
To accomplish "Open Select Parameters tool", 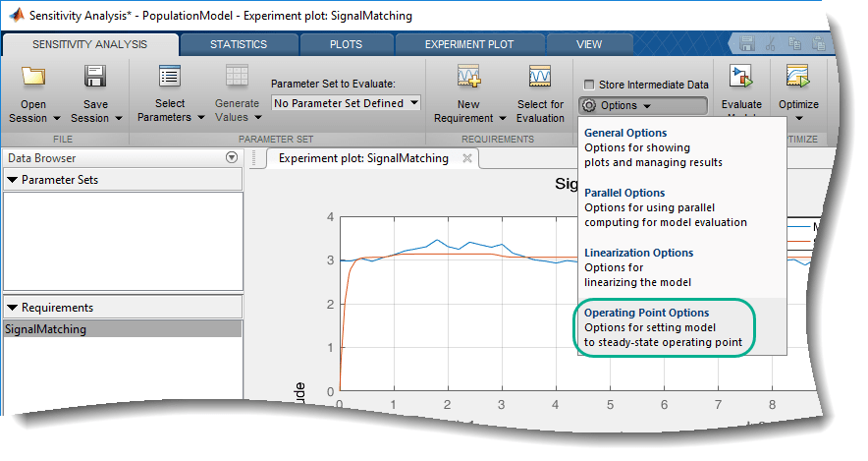I will click(x=169, y=78).
